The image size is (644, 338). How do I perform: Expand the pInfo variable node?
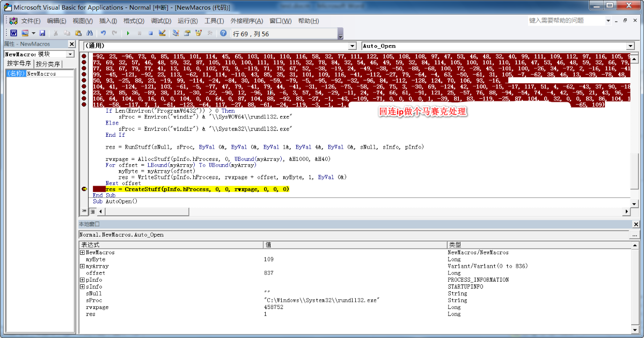click(x=82, y=280)
